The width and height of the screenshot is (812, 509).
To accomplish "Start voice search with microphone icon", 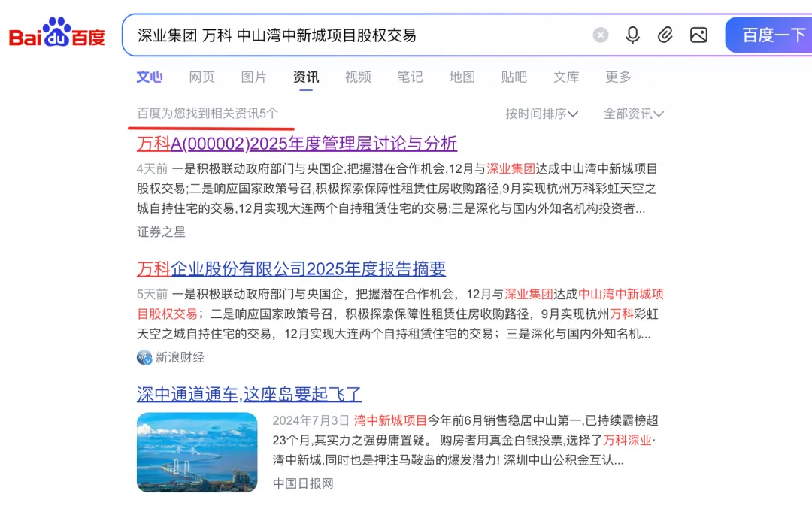I will (x=632, y=35).
